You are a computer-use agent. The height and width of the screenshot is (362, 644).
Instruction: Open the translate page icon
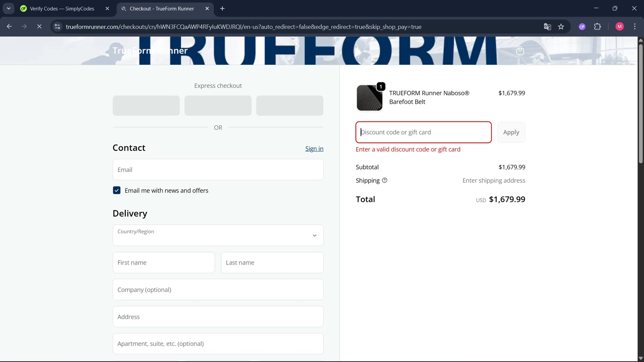tap(547, 27)
